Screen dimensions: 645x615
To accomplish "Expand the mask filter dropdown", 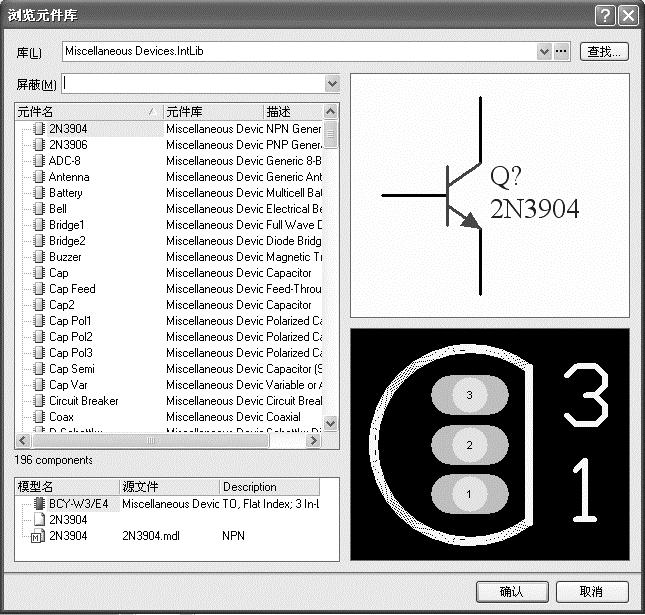I will [331, 84].
